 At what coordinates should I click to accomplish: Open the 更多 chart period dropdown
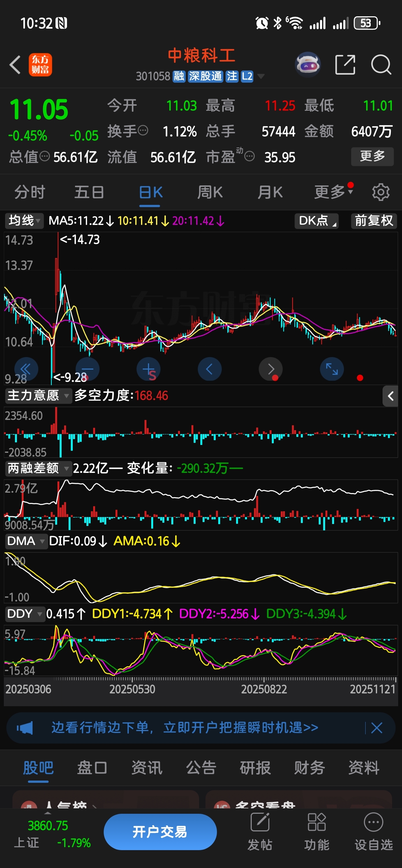(334, 192)
